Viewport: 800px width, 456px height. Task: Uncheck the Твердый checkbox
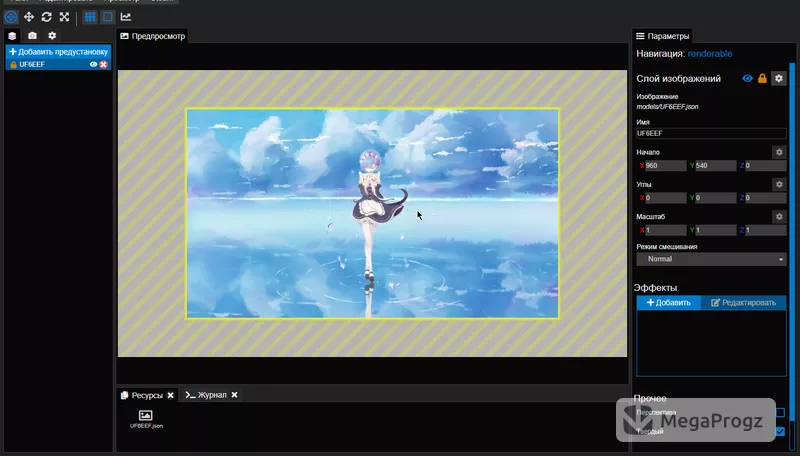pos(780,432)
